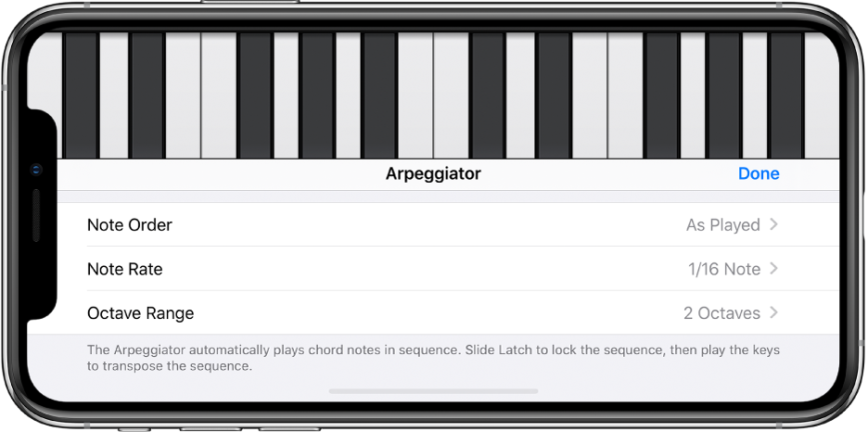Expand the Note Rate chevron arrow
This screenshot has width=868, height=432.
[x=773, y=270]
